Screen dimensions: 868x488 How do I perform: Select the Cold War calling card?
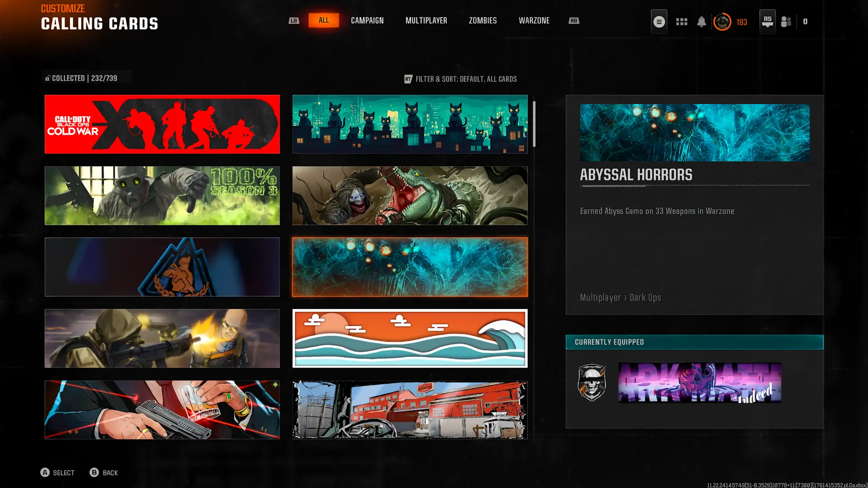[162, 124]
